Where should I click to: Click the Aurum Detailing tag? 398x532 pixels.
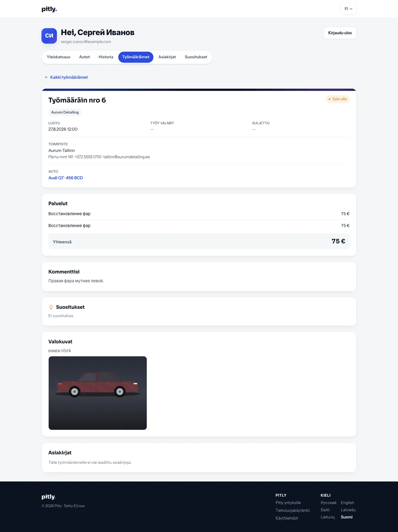65,112
